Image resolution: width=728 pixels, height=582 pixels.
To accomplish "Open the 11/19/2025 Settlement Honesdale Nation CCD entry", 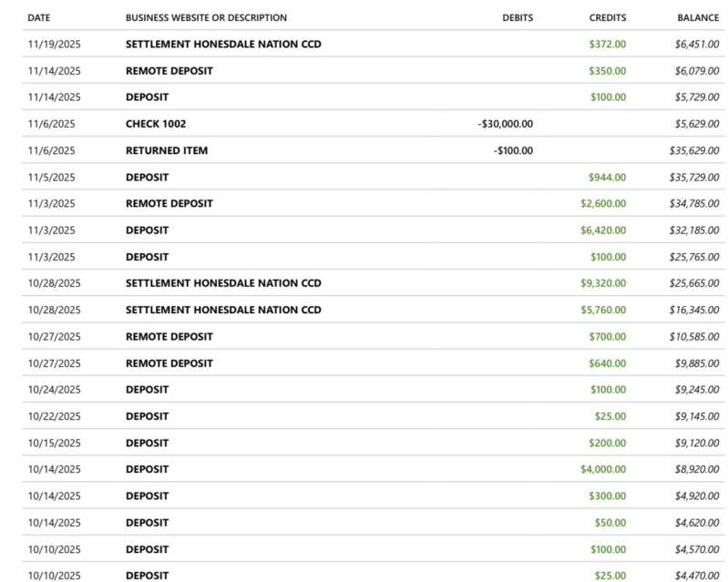I will (223, 44).
